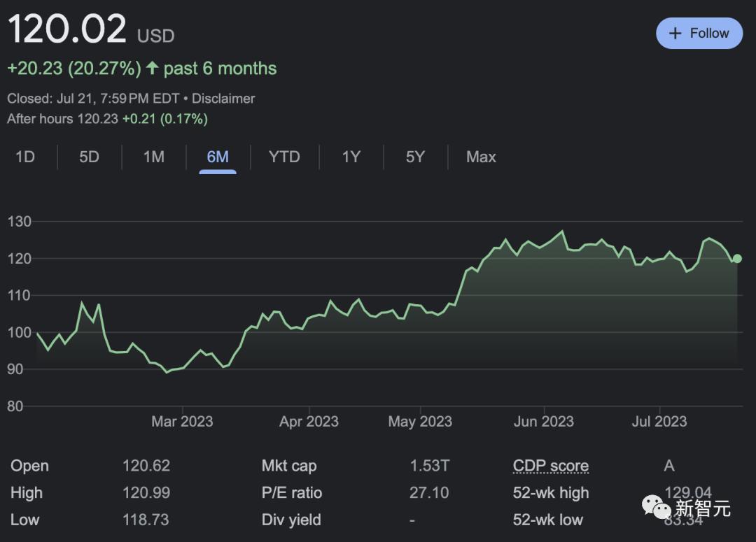Click the CDP score link
This screenshot has width=756, height=542.
tap(550, 466)
